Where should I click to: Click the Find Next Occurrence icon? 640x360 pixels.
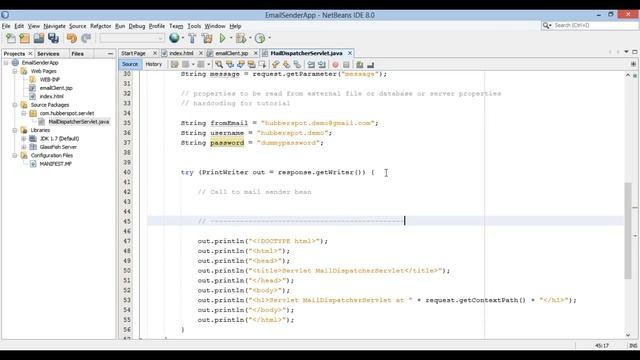point(240,64)
